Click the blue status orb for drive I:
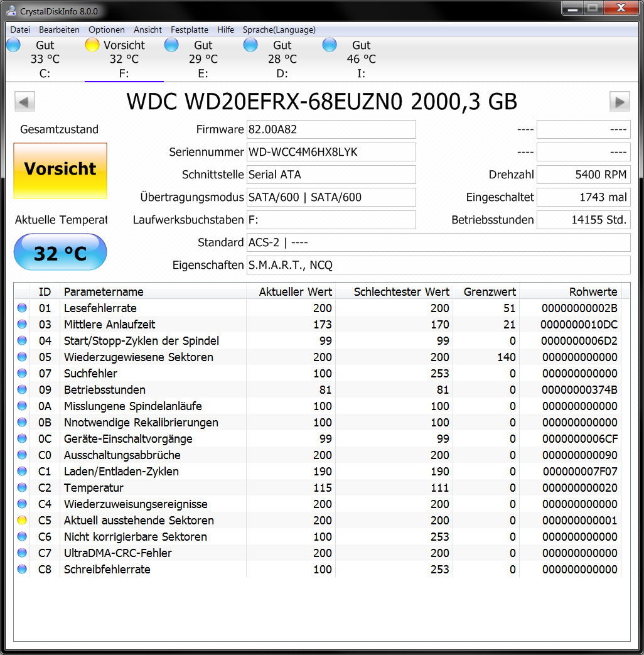The image size is (644, 655). coord(330,45)
